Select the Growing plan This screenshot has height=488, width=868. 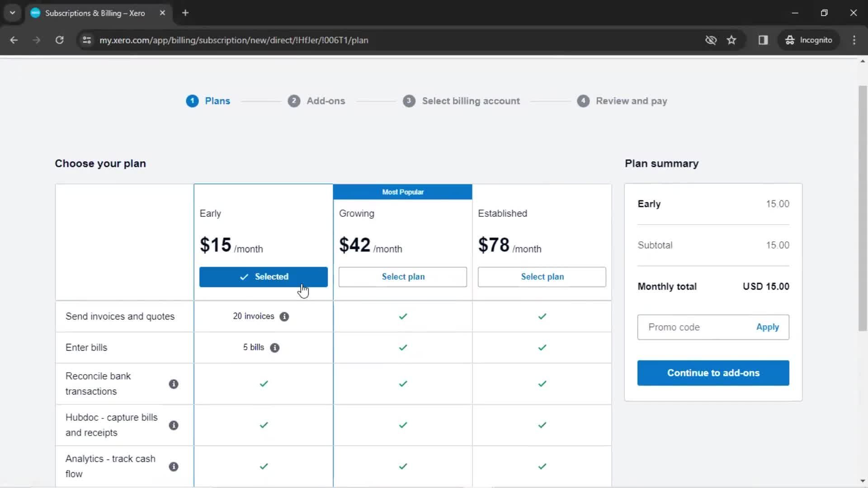pyautogui.click(x=403, y=277)
